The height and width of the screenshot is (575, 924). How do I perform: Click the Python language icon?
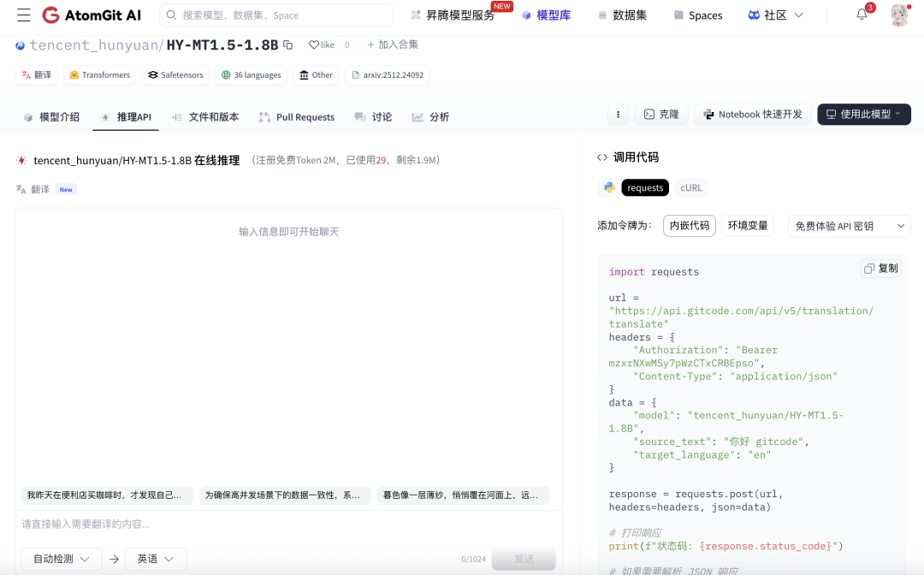tap(609, 187)
